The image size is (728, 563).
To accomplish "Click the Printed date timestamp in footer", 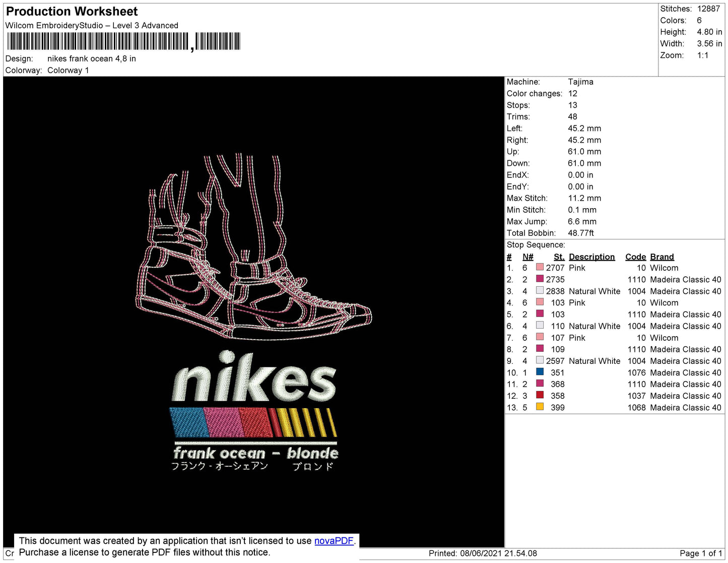I will coord(483,553).
